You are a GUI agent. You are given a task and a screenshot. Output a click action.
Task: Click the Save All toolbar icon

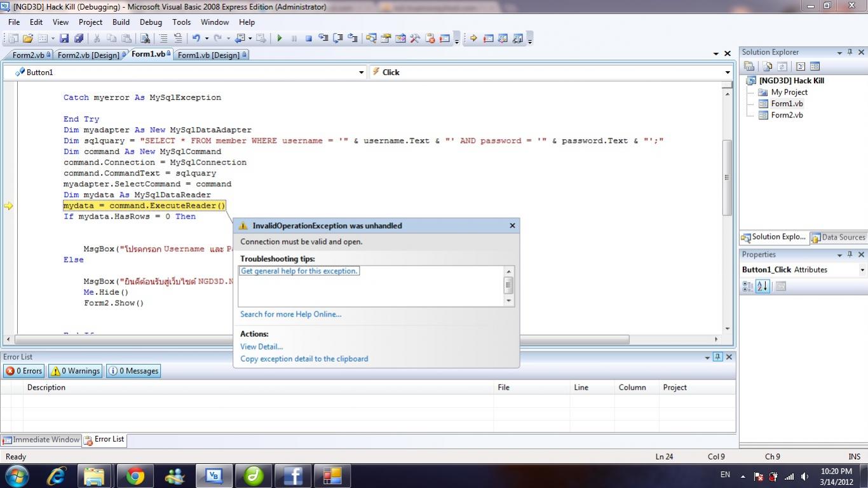pos(79,38)
